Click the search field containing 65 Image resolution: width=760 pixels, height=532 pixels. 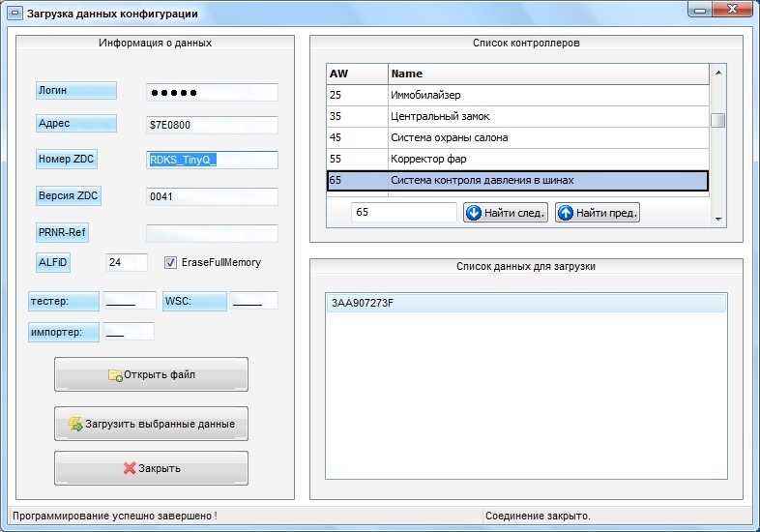pyautogui.click(x=404, y=213)
